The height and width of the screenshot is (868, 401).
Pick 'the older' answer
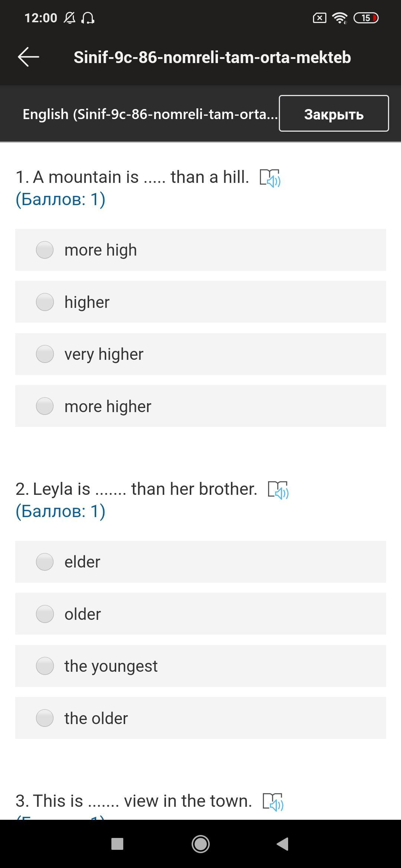45,718
